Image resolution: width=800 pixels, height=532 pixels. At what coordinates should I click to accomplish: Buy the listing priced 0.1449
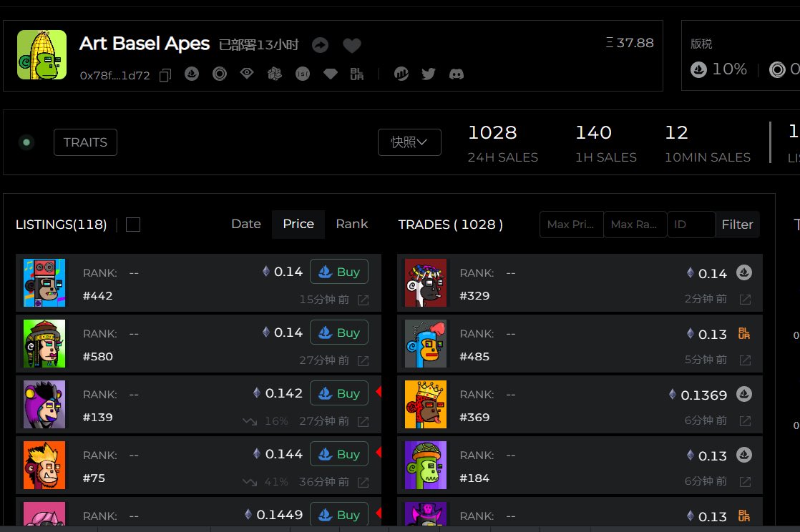coord(338,513)
